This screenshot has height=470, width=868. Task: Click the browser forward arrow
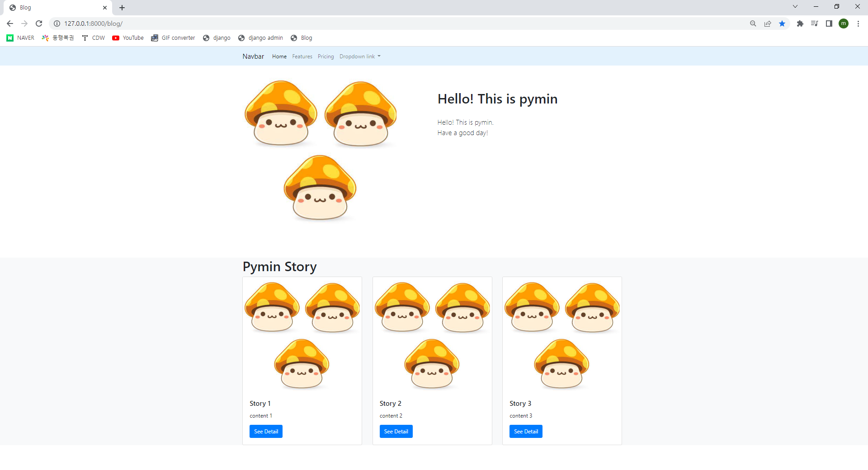click(x=24, y=23)
